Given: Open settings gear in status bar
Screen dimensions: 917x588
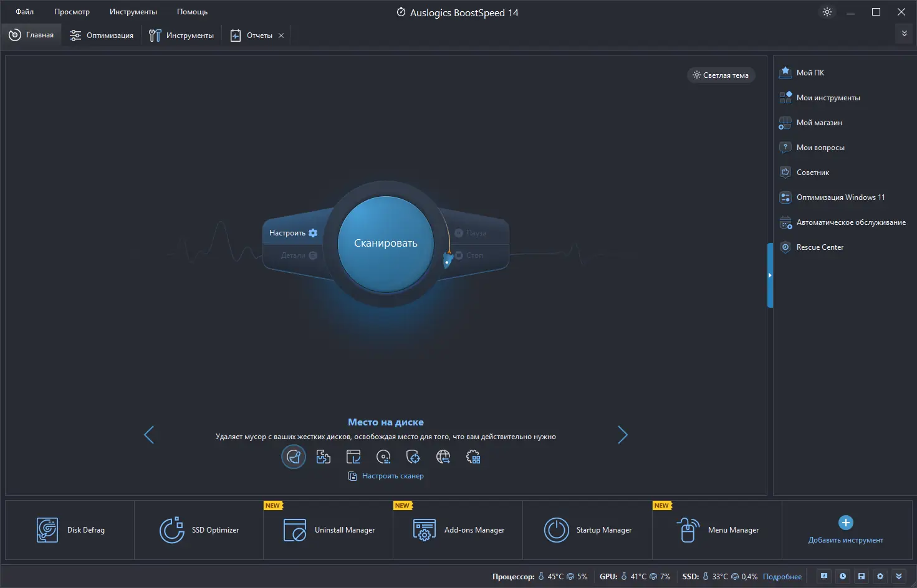Looking at the screenshot, I should click(880, 576).
